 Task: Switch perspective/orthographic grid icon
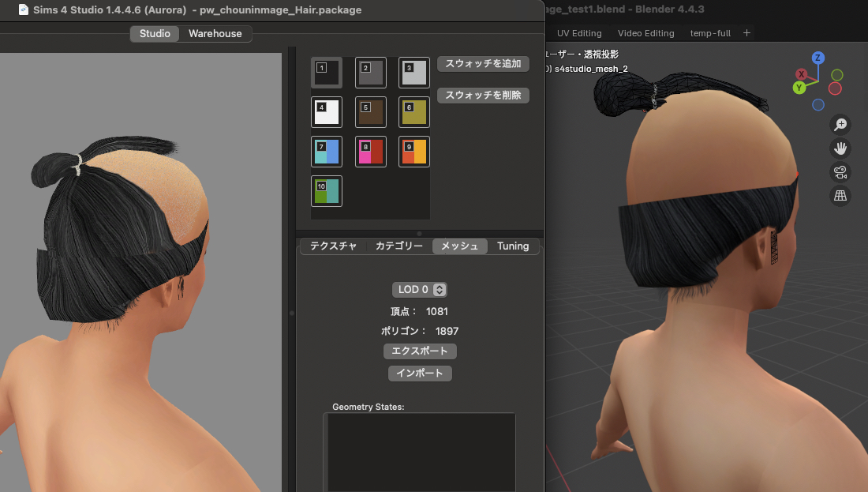(840, 196)
